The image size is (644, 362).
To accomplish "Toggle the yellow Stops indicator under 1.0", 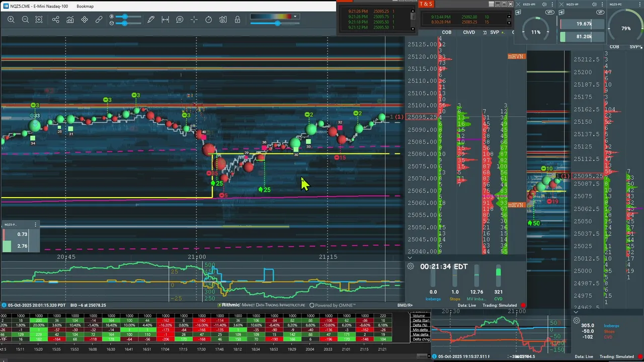I will tap(455, 299).
